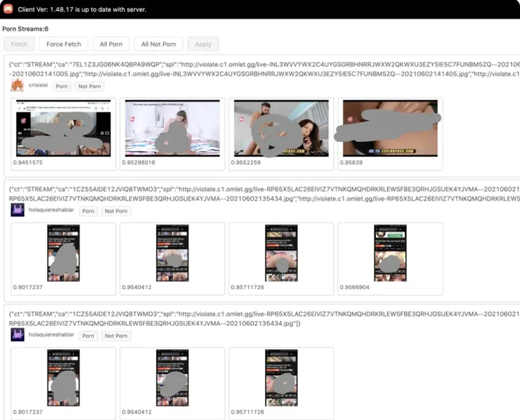Open the thumbnail scored 0.9451575
This screenshot has height=420, width=520.
pos(63,128)
